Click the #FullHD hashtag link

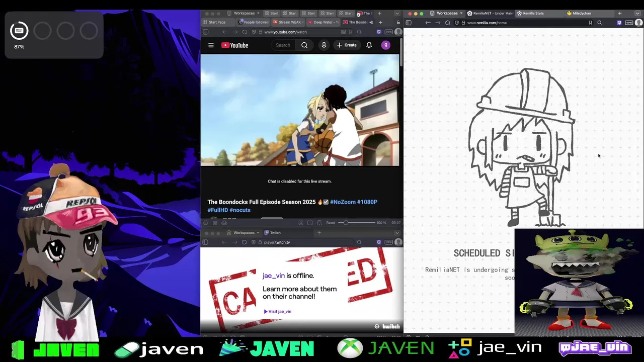coord(217,210)
